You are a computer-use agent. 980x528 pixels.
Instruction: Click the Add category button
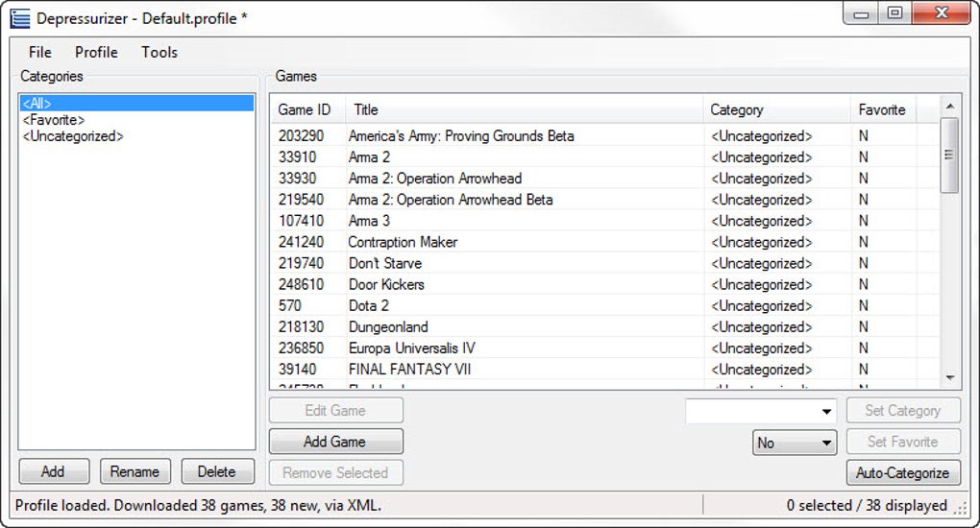tap(54, 471)
